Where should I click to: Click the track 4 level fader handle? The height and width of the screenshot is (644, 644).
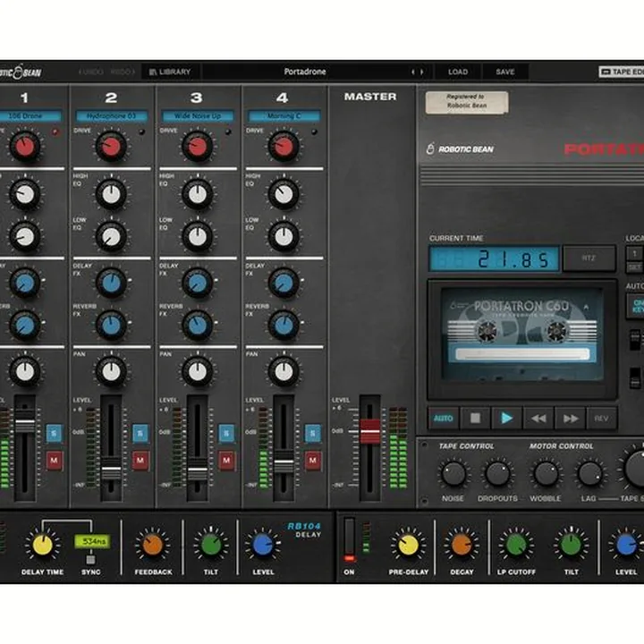pyautogui.click(x=284, y=463)
